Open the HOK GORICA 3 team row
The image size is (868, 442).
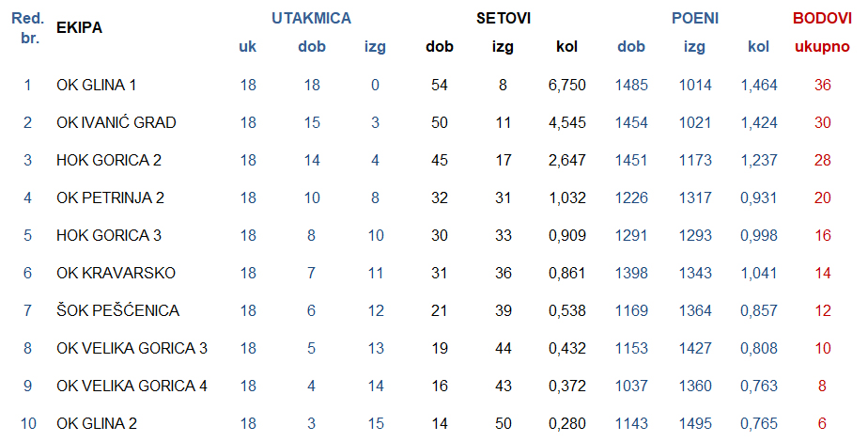point(109,235)
